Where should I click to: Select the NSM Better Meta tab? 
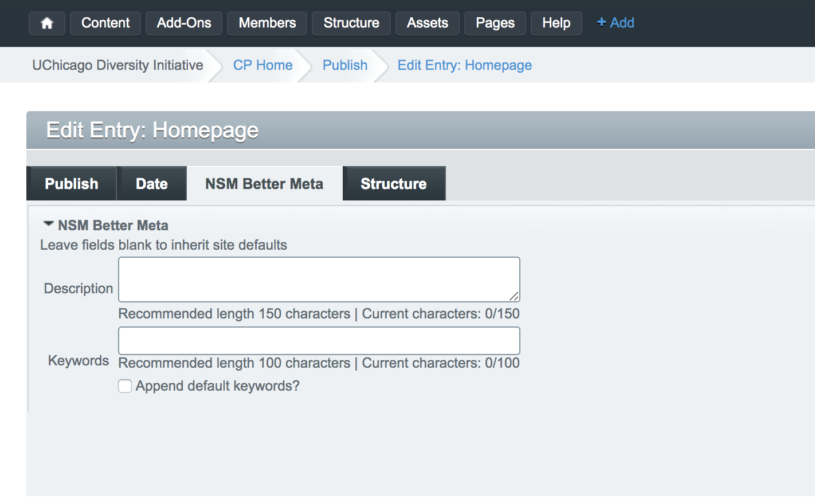[x=264, y=184]
